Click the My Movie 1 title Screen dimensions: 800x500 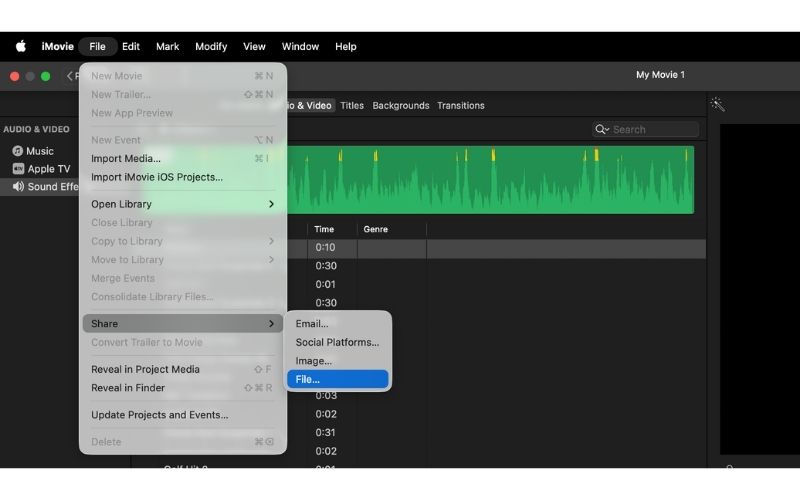(660, 74)
